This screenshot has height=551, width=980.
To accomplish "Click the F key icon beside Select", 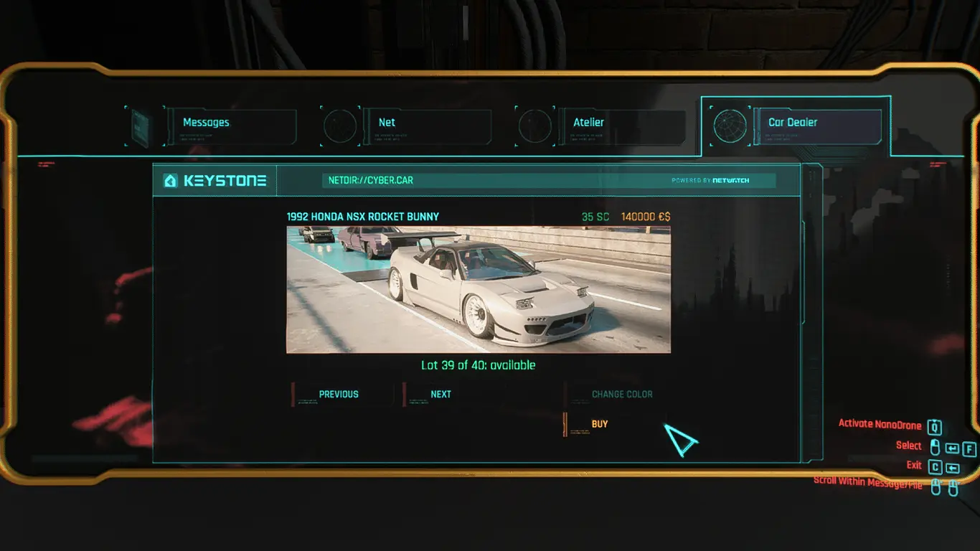I will (969, 449).
